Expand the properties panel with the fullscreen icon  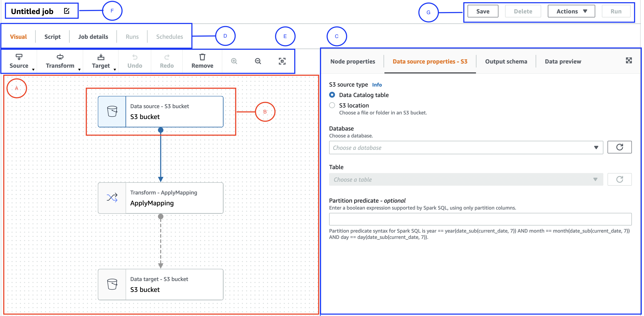coord(629,61)
